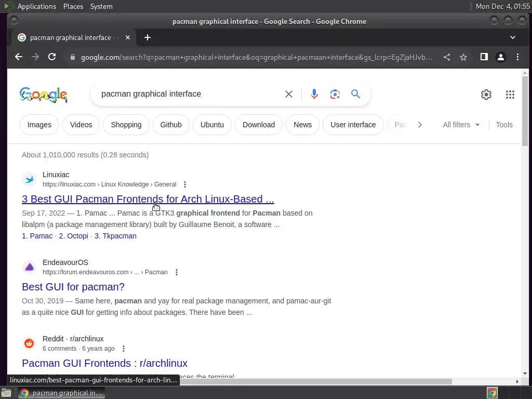Jump to the 3. Tkpacman sitelink

115,236
